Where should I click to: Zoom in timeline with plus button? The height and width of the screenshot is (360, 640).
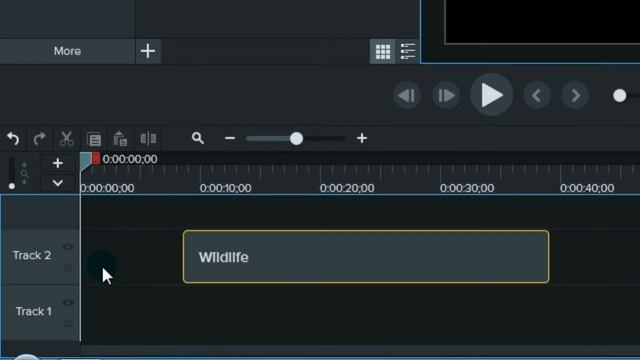point(362,138)
